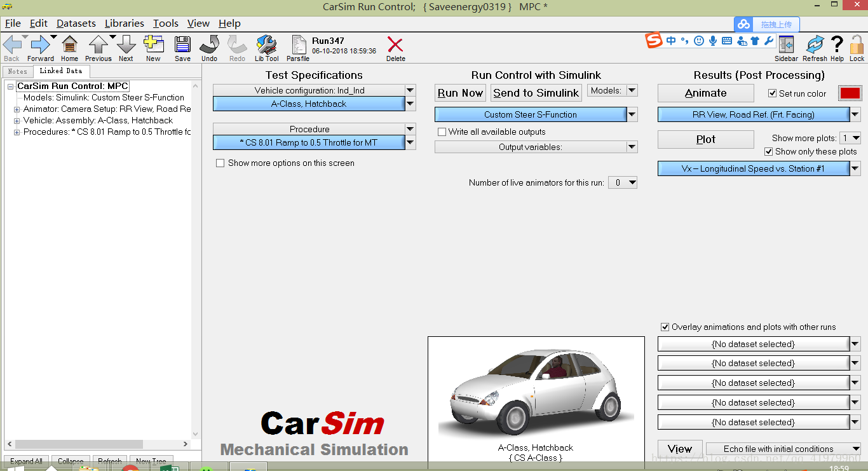Click the Animate button
This screenshot has width=868, height=471.
[x=705, y=93]
